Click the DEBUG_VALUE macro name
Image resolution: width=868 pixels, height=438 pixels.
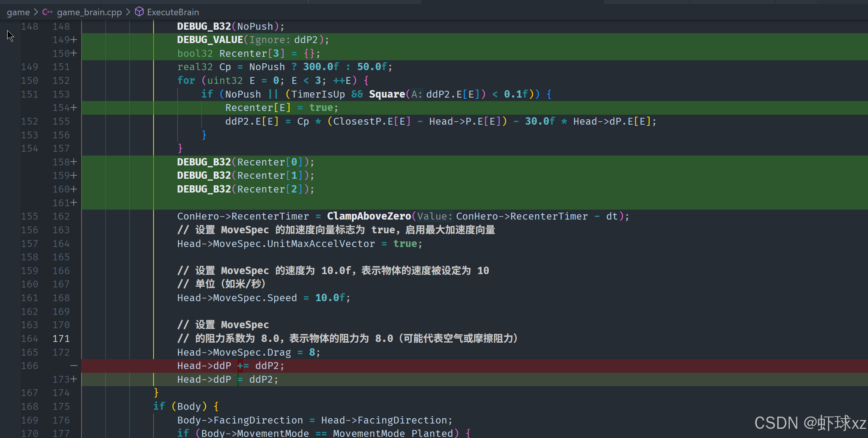210,40
